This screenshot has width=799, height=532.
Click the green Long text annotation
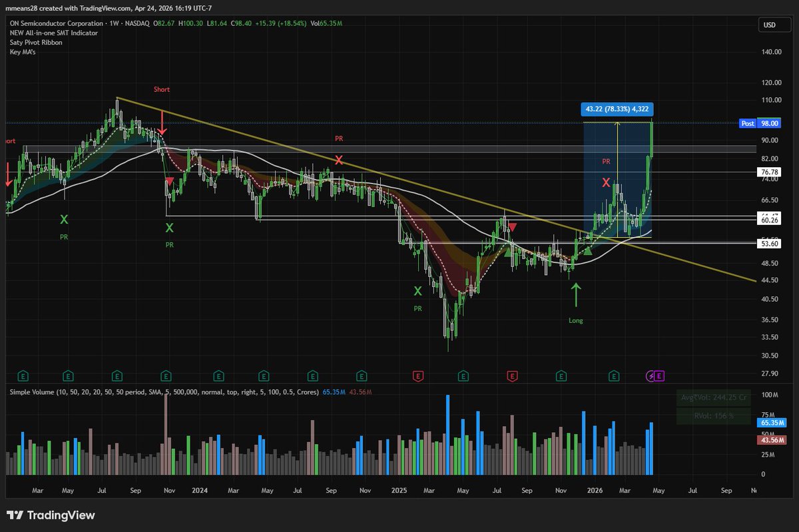[x=576, y=320]
